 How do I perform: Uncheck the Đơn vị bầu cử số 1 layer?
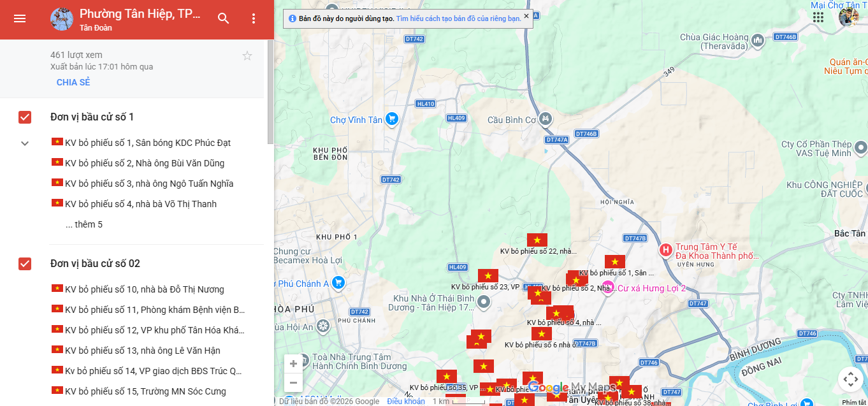click(x=25, y=117)
